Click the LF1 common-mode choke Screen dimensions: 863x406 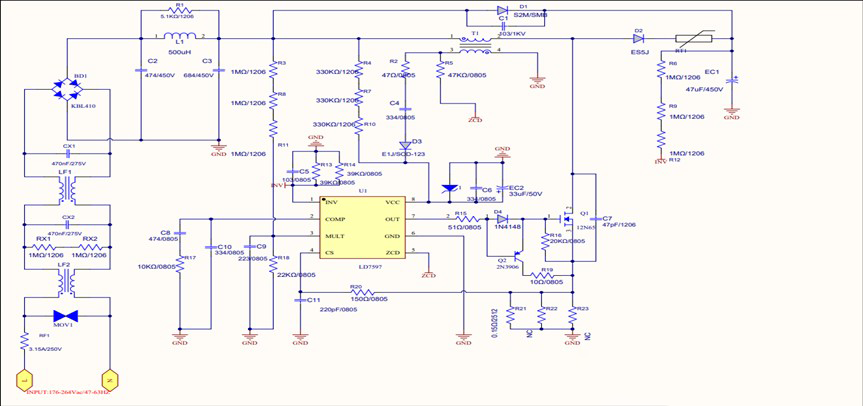(x=67, y=190)
